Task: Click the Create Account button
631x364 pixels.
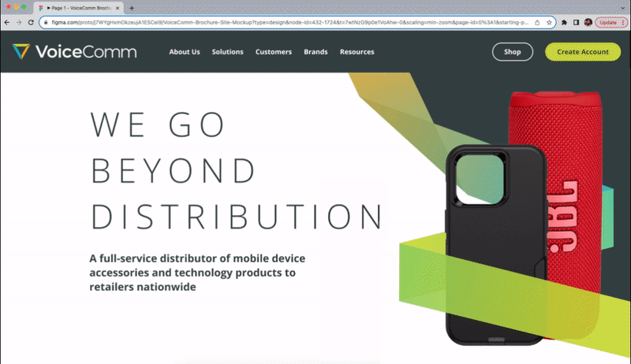Action: coord(583,52)
